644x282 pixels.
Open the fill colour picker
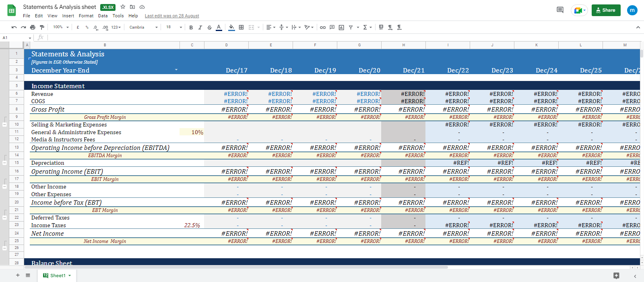coord(231,27)
